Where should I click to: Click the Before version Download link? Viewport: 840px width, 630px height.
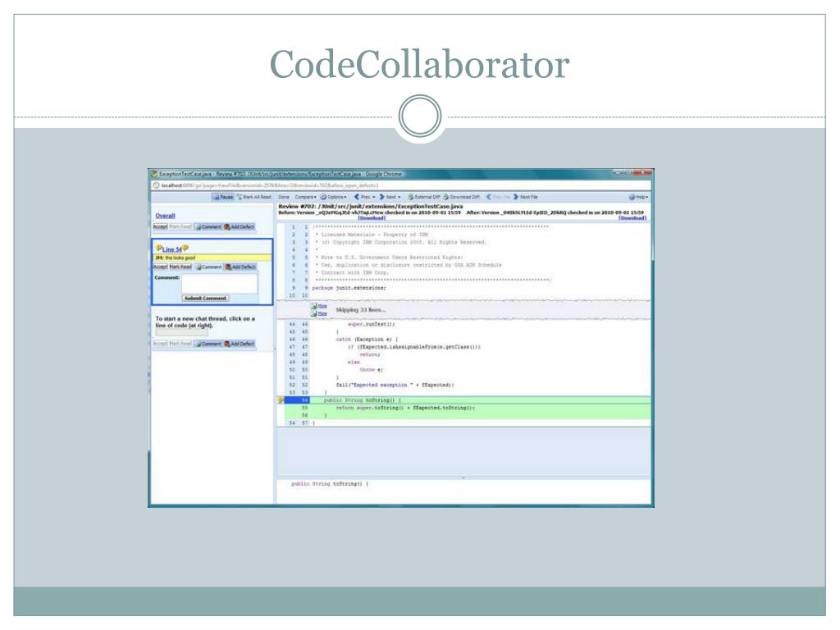tap(372, 218)
